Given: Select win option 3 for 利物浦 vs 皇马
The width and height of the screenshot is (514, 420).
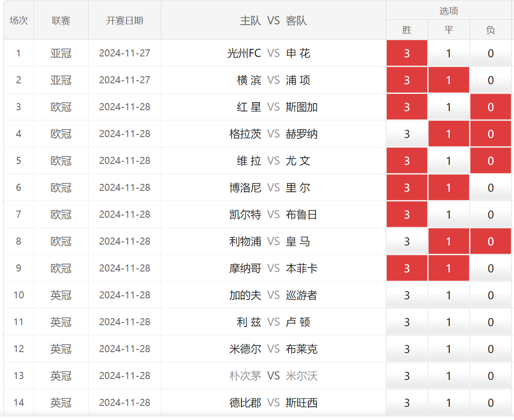Looking at the screenshot, I should 407,242.
